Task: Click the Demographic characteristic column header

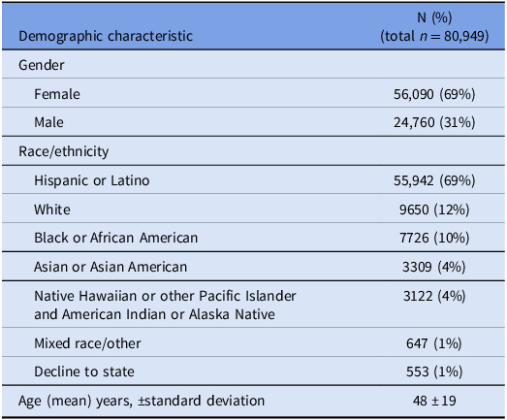Action: pos(106,36)
